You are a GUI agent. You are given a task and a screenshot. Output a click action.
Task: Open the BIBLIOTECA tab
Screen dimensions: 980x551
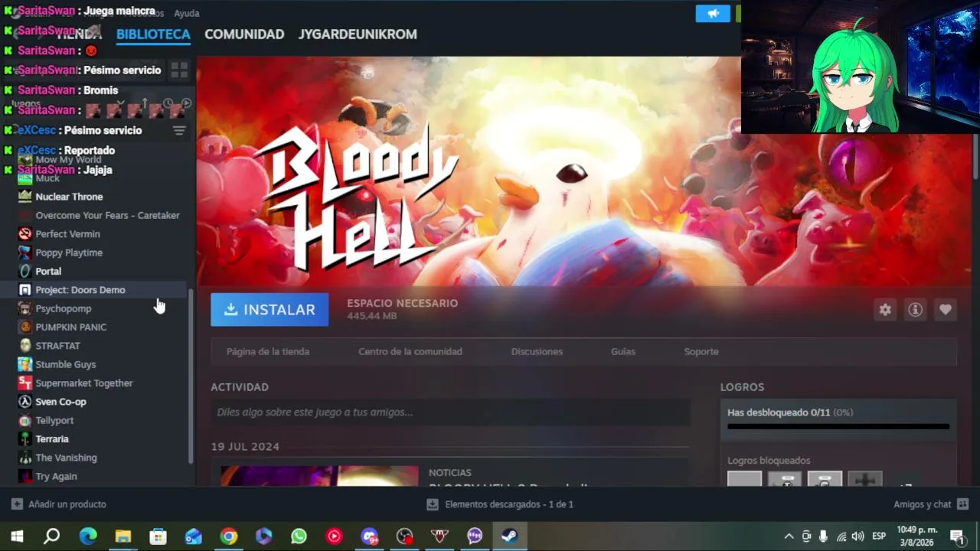(x=153, y=34)
